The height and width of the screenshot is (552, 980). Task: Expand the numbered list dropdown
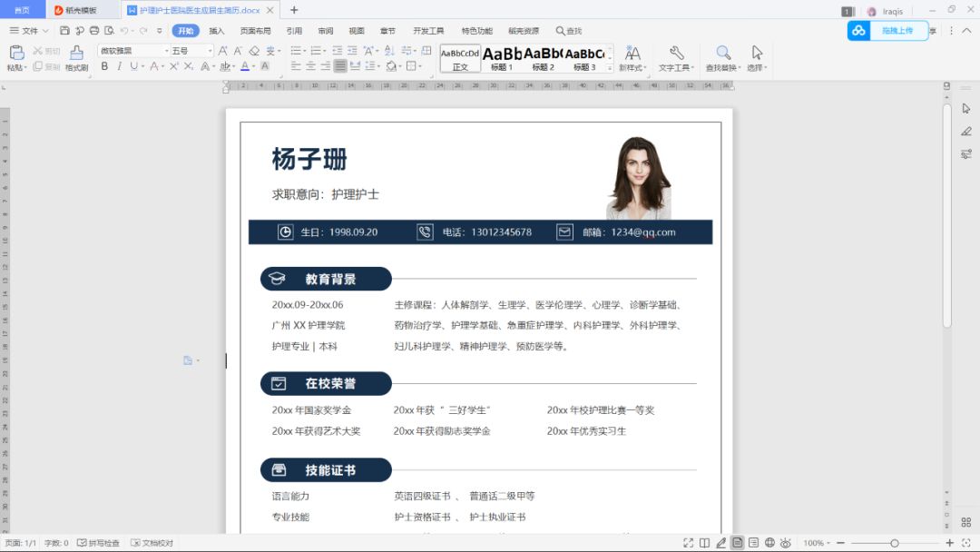tap(325, 51)
